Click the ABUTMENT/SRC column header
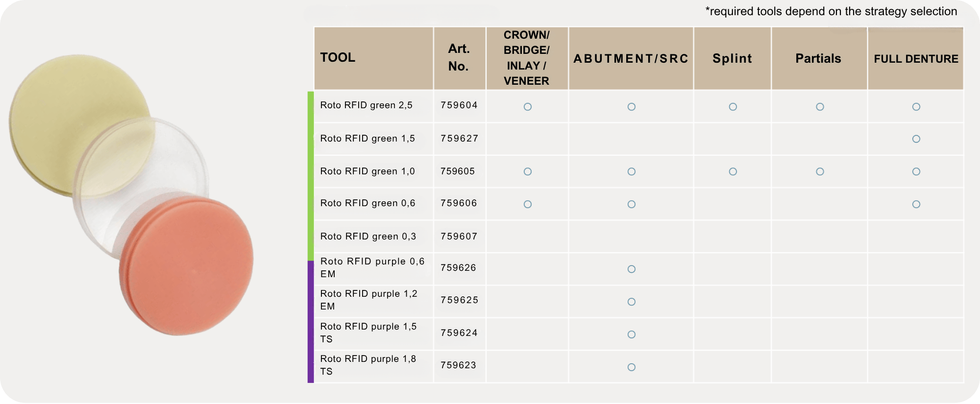Viewport: 980px width, 404px height. pyautogui.click(x=631, y=58)
